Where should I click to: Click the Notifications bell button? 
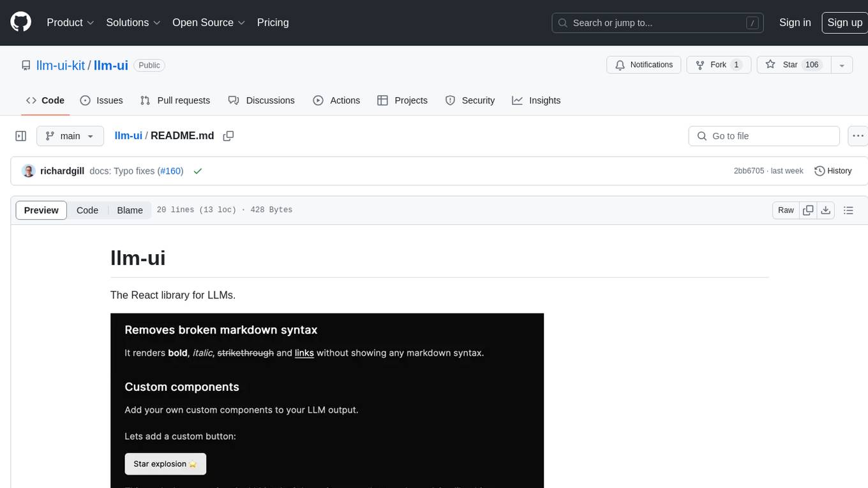[x=644, y=65]
